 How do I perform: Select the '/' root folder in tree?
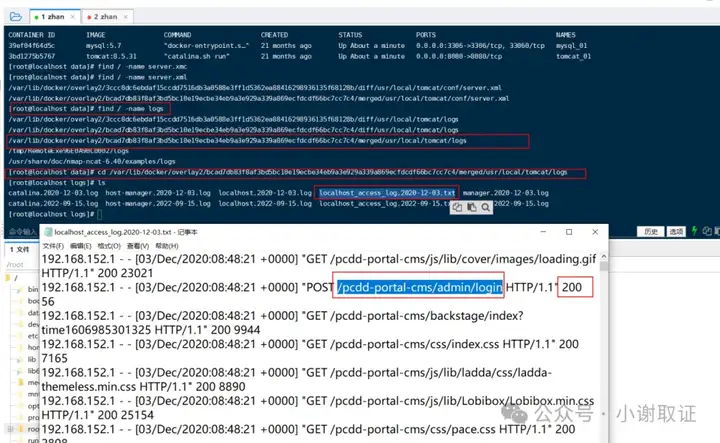click(x=16, y=278)
